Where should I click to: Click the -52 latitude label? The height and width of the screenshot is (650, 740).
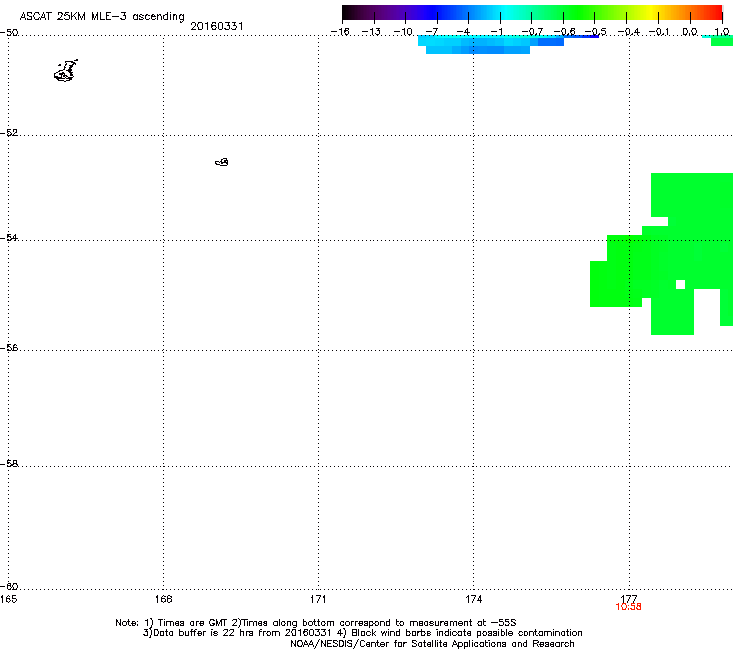point(9,133)
